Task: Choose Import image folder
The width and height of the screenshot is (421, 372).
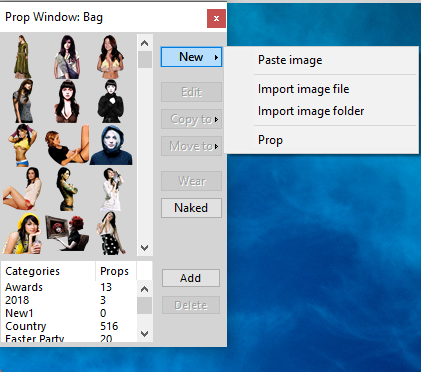Action: click(311, 111)
